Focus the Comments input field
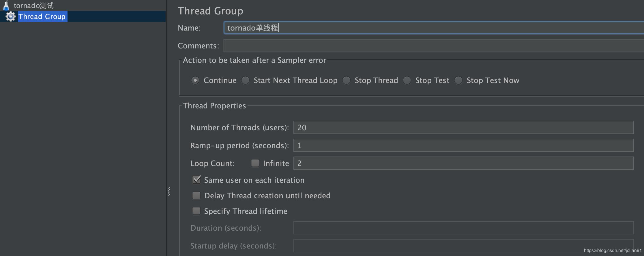Viewport: 644px width, 256px height. (x=433, y=46)
